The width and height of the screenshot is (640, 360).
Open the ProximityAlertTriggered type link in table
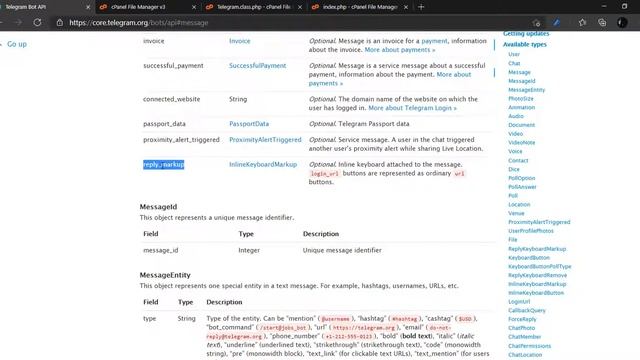(265, 140)
